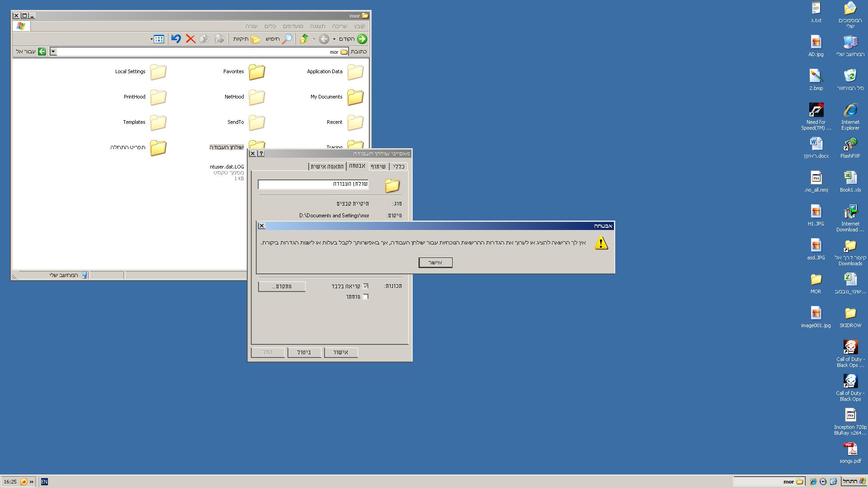The height and width of the screenshot is (488, 868).
Task: Select the My Documents folder
Action: (x=337, y=97)
